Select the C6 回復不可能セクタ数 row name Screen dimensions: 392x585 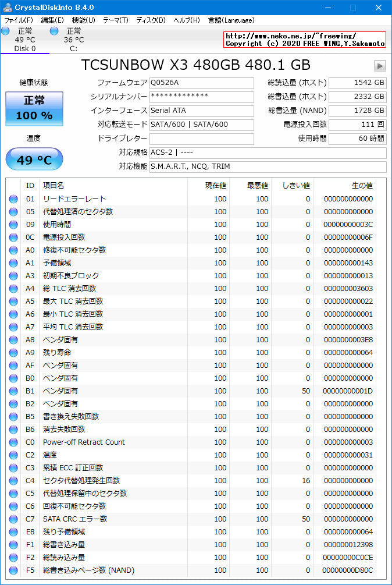click(74, 506)
